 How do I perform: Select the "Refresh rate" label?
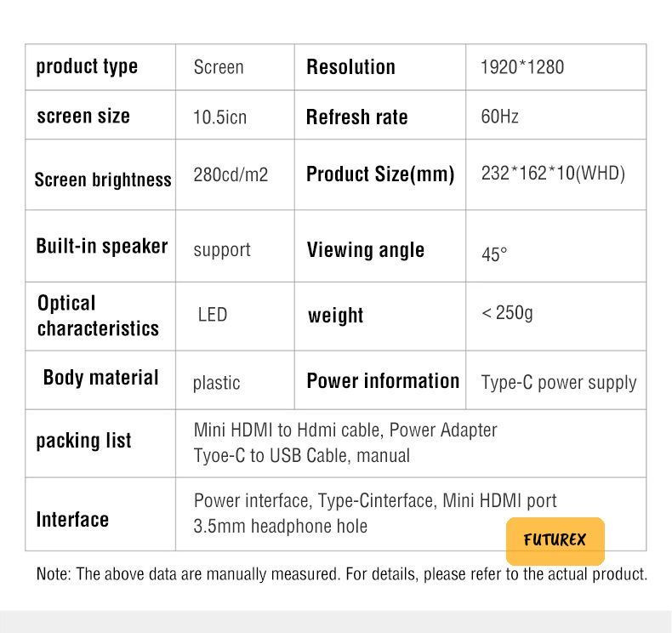(x=356, y=117)
